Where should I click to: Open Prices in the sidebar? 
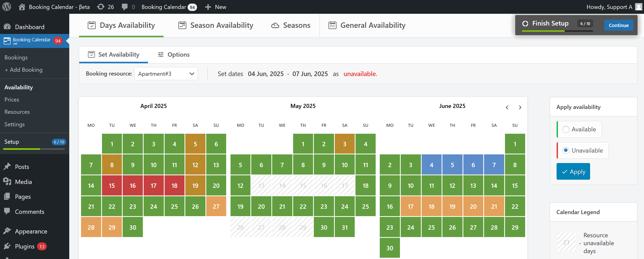click(x=12, y=100)
